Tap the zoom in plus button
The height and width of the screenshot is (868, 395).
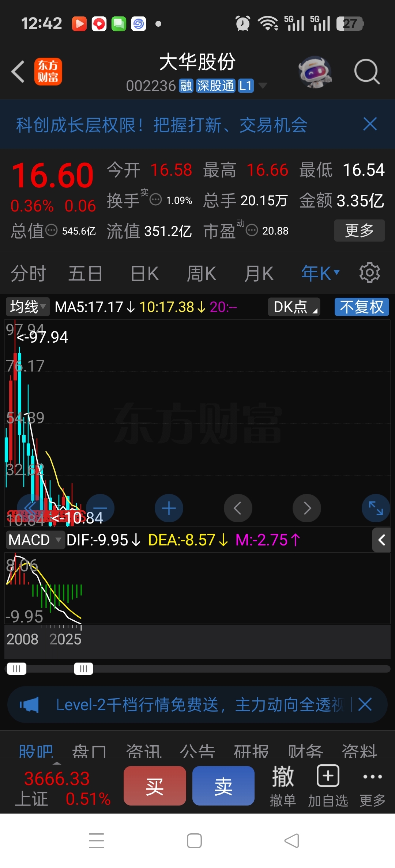[169, 508]
